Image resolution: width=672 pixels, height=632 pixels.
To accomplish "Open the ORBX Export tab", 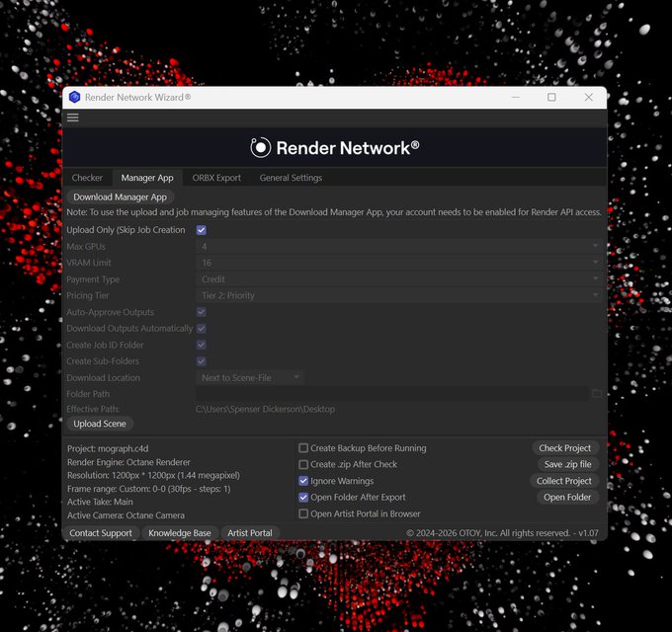I will pyautogui.click(x=216, y=178).
